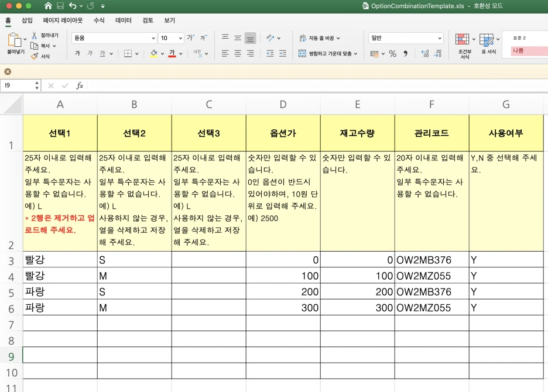Click the select-all corner triangle
This screenshot has height=392, width=548.
point(12,105)
